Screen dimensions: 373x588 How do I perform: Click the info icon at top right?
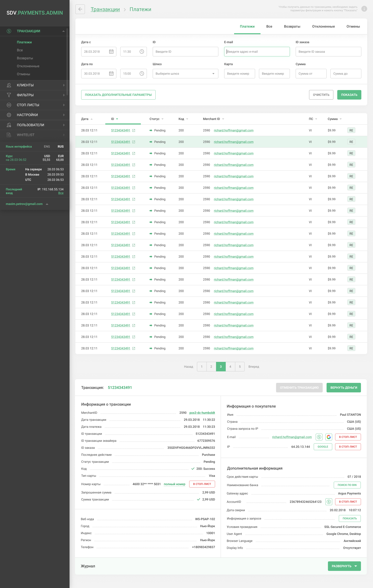364,9
